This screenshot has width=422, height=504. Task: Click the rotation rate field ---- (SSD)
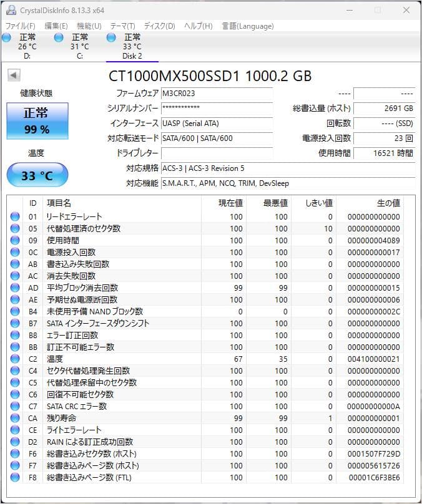(384, 124)
